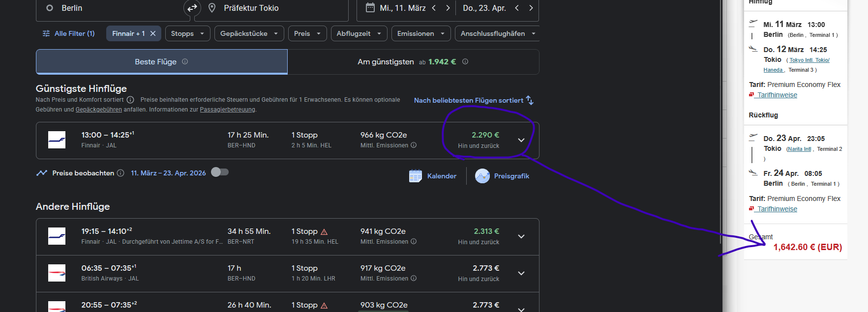868x312 pixels.
Task: Go to previous return date
Action: coord(517,8)
